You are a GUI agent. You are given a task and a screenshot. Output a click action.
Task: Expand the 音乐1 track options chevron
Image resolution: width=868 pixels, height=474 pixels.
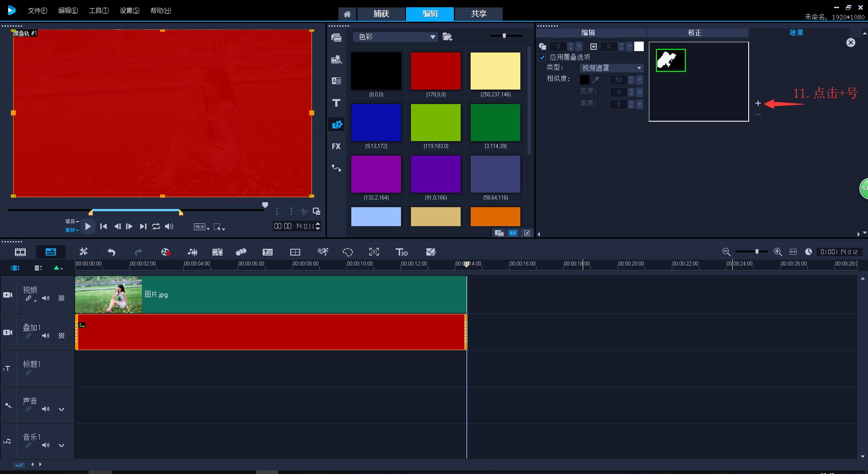pos(61,445)
